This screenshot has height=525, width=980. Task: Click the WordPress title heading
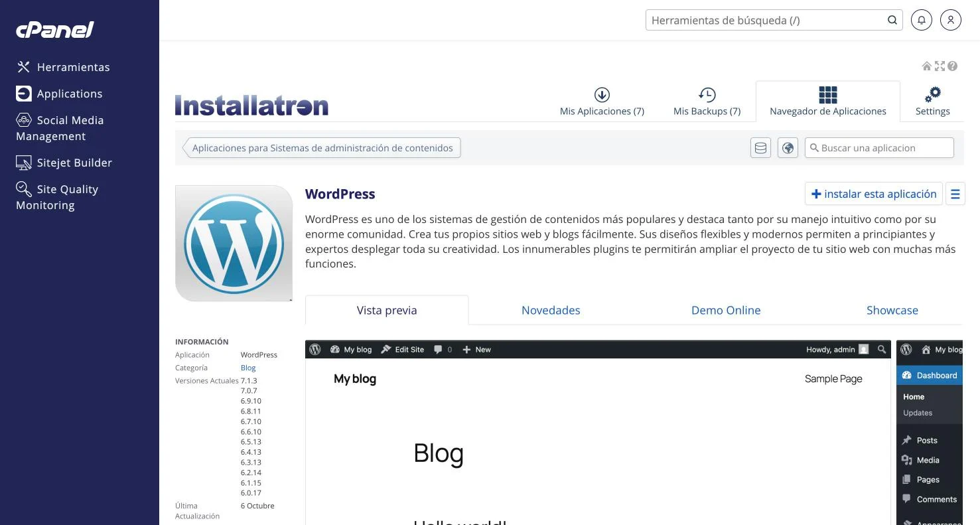click(340, 194)
